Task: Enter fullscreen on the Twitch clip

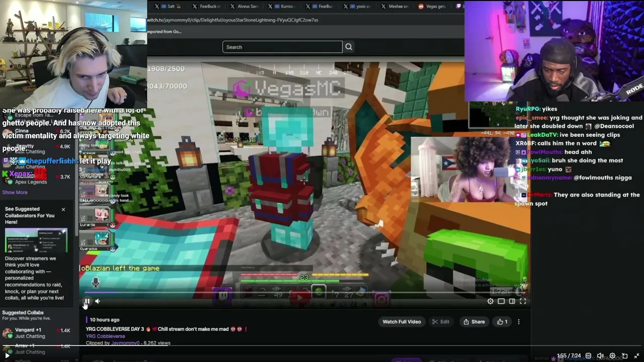Action: point(523,301)
